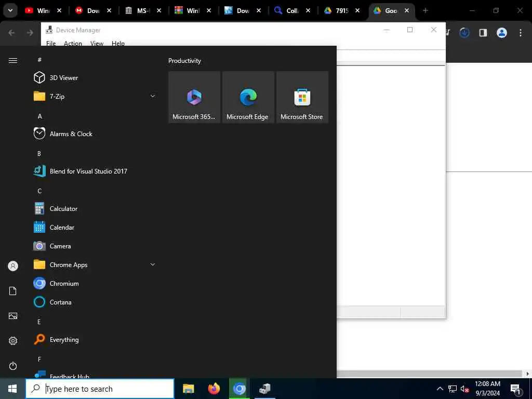The width and height of the screenshot is (532, 399).
Task: Open Settings gear in Start sidebar
Action: click(13, 341)
